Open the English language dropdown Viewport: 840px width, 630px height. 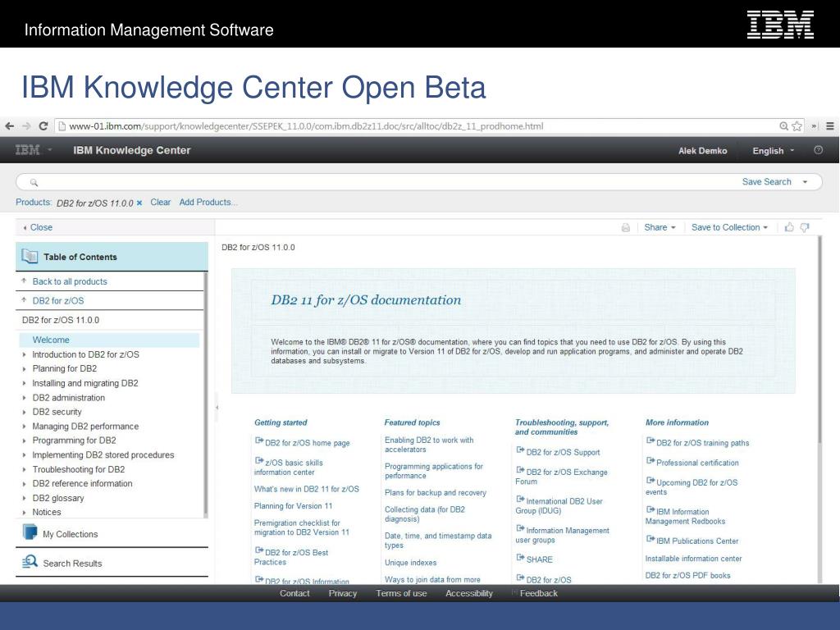(x=773, y=151)
